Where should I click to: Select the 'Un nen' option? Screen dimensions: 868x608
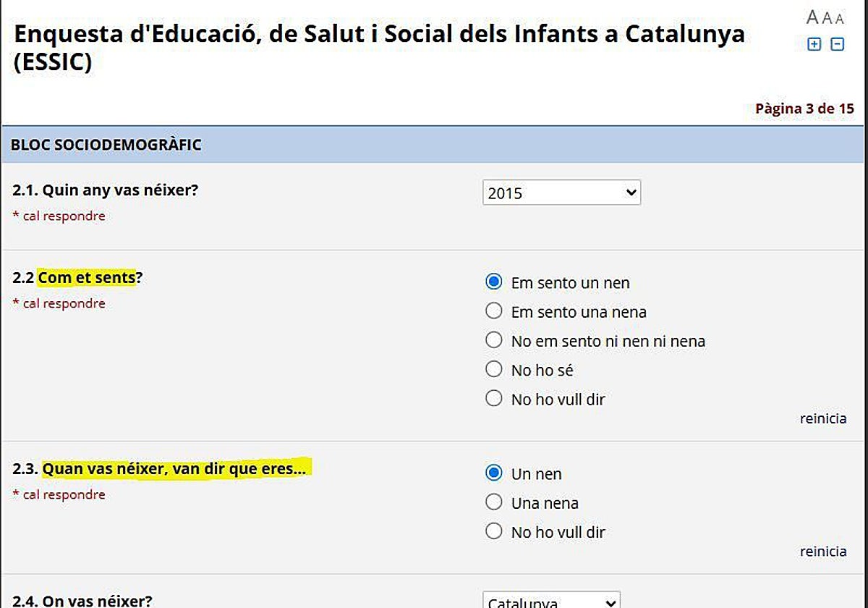point(494,473)
